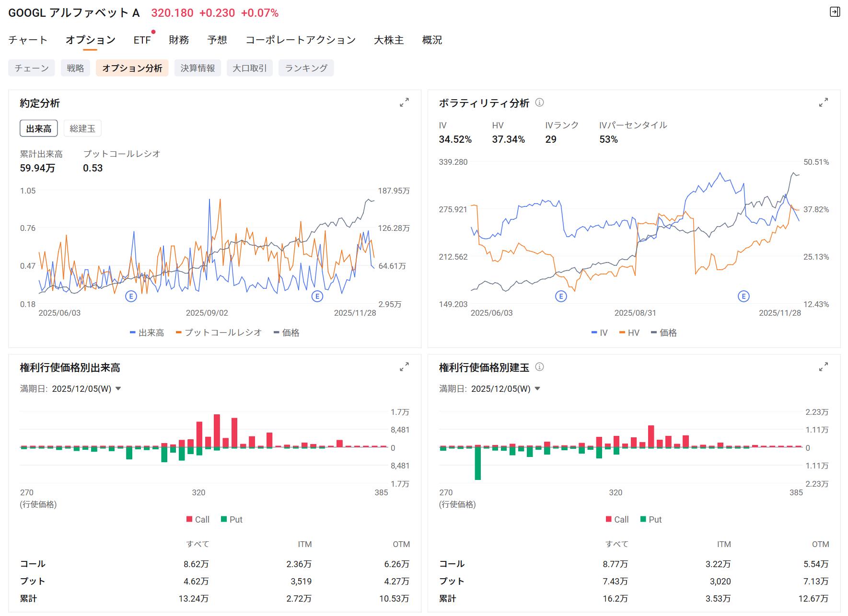
Task: Toggle 価格 legend in 約定分析 chart
Action: [287, 332]
